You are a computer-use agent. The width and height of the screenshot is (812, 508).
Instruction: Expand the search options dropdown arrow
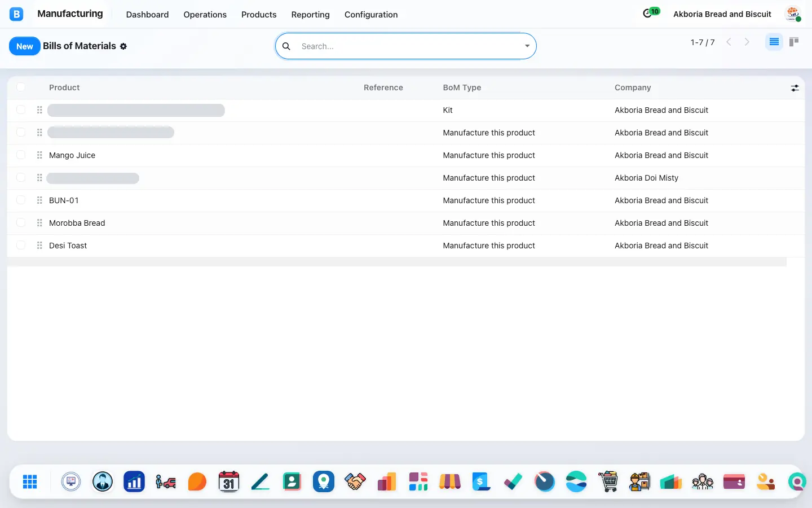point(527,46)
